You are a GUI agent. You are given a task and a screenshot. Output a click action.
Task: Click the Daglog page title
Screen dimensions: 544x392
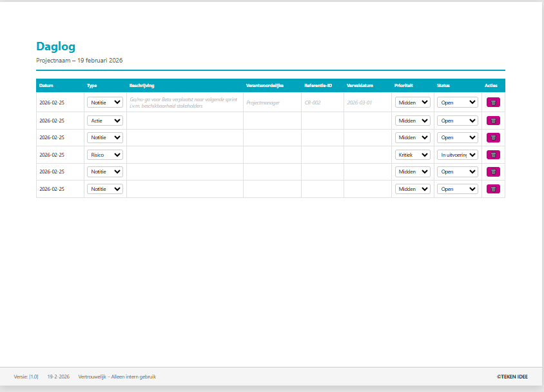coord(55,46)
